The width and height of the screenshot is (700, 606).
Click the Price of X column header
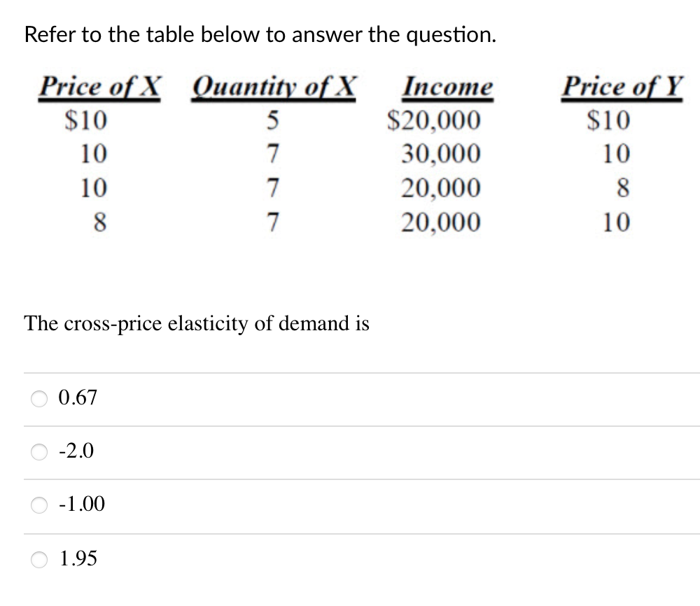pyautogui.click(x=100, y=86)
